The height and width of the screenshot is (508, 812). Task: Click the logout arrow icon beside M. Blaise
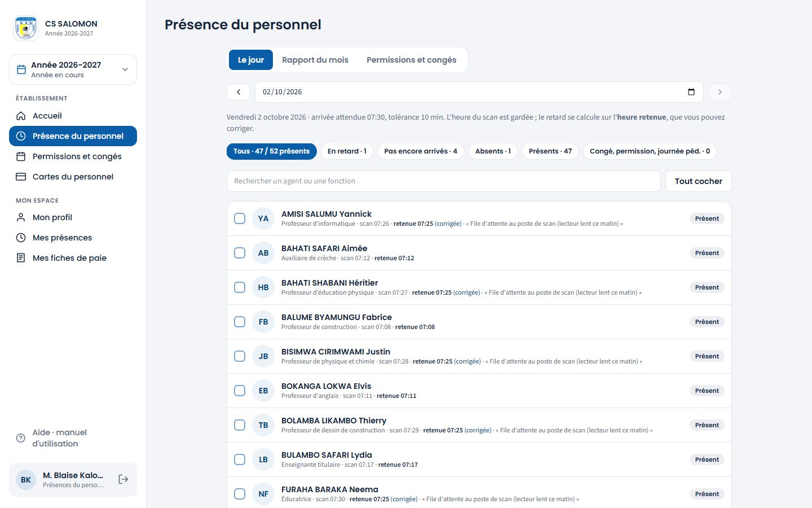tap(123, 479)
